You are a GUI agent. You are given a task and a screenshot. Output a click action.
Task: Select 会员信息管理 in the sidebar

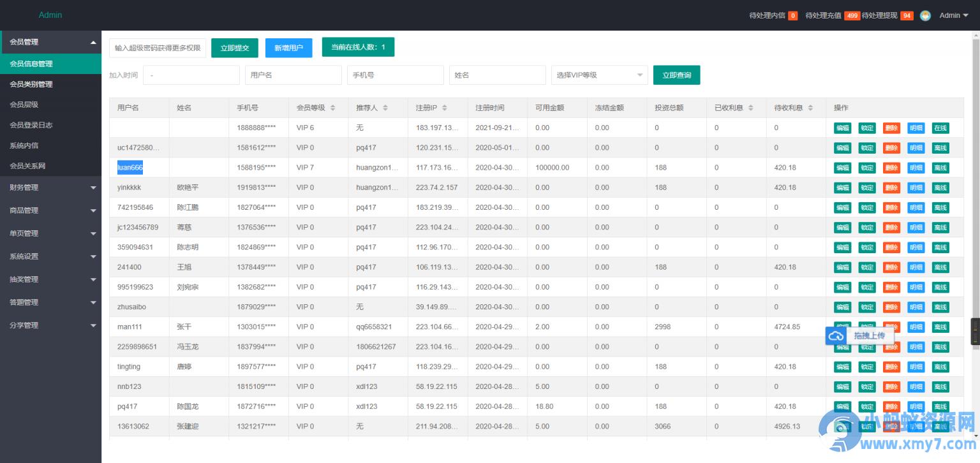click(x=50, y=64)
